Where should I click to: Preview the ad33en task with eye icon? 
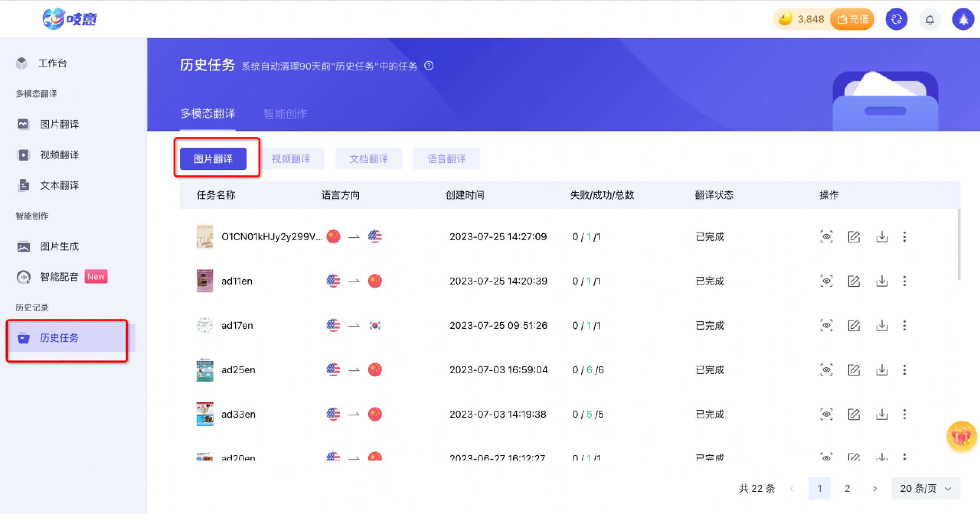[826, 414]
